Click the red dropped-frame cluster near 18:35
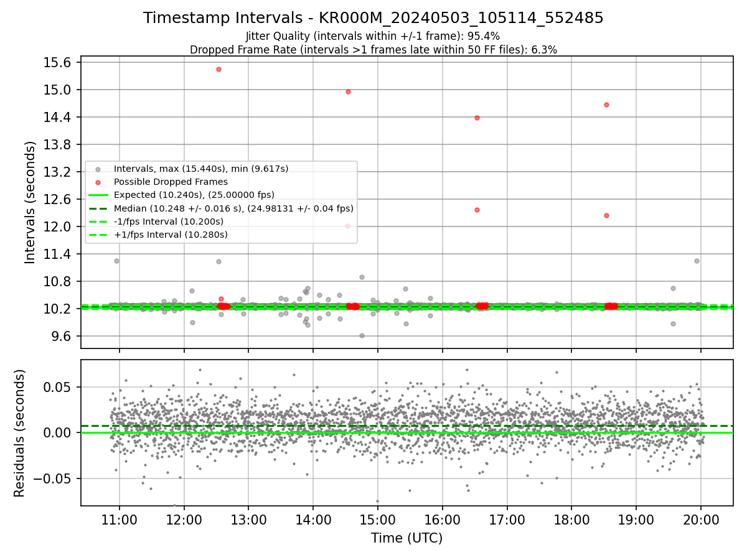The height and width of the screenshot is (560, 747). click(611, 306)
